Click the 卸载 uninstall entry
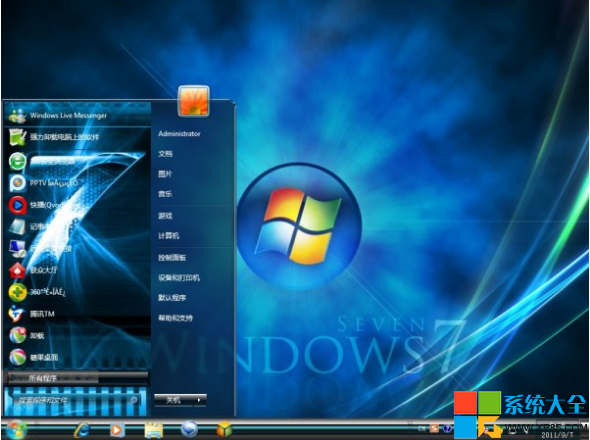The width and height of the screenshot is (590, 440). (77, 335)
